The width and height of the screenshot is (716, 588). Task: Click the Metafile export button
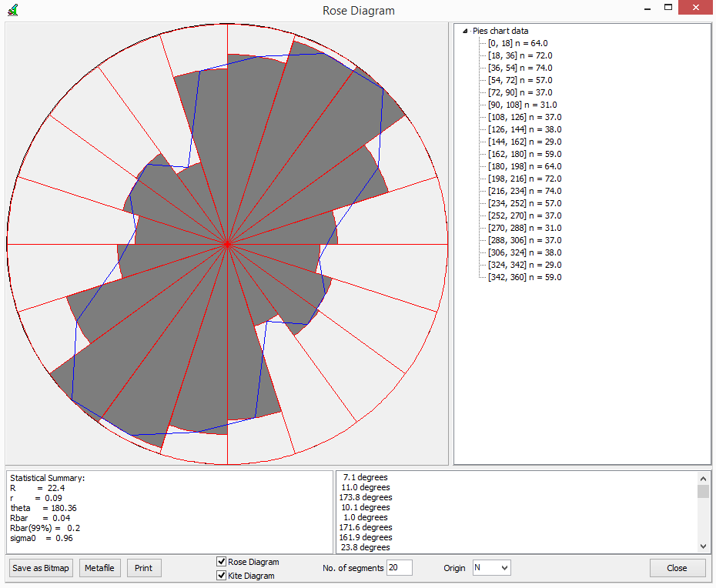pos(99,567)
